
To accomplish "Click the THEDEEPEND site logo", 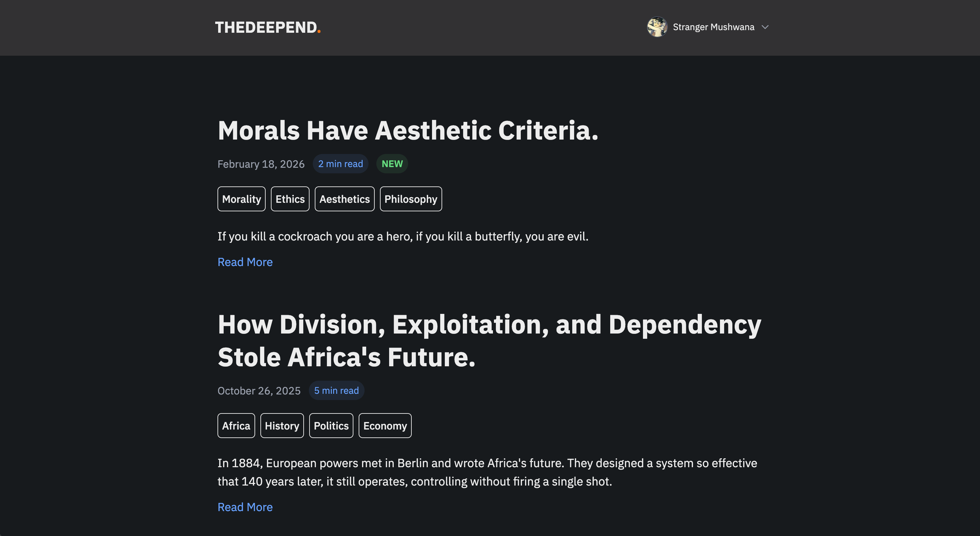I will point(268,28).
